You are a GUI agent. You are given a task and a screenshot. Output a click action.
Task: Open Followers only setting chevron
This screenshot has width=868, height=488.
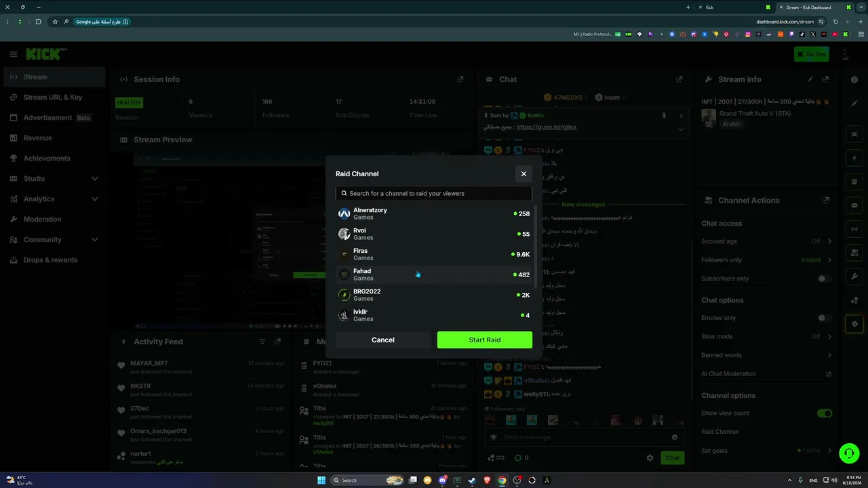(x=829, y=260)
